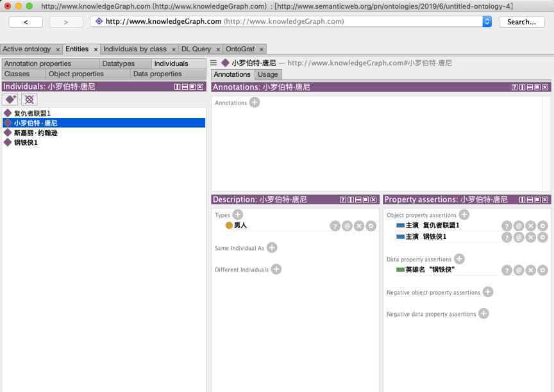Open annotations for the 男人 type row
Image resolution: width=554 pixels, height=392 pixels.
(347, 226)
